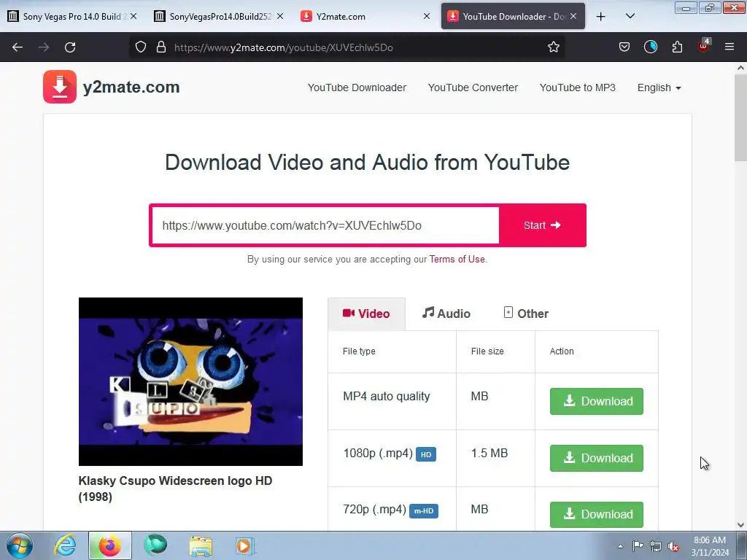Open the Firefox hamburger application menu
This screenshot has width=747, height=560.
pyautogui.click(x=729, y=47)
